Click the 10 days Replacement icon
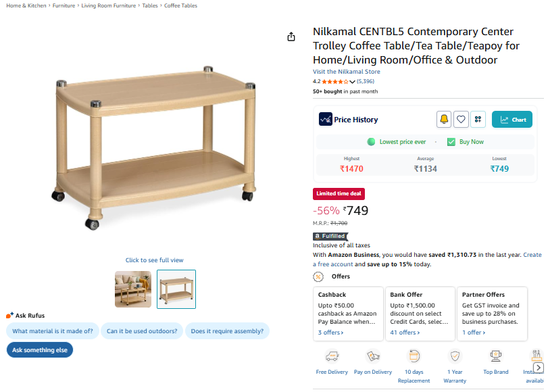This screenshot has width=548, height=392. 414,356
